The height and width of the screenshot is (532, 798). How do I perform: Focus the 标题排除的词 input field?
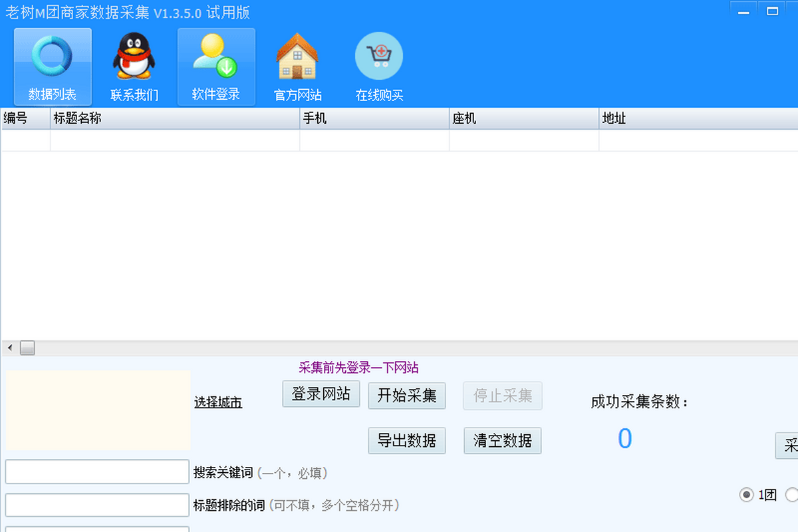tap(97, 505)
